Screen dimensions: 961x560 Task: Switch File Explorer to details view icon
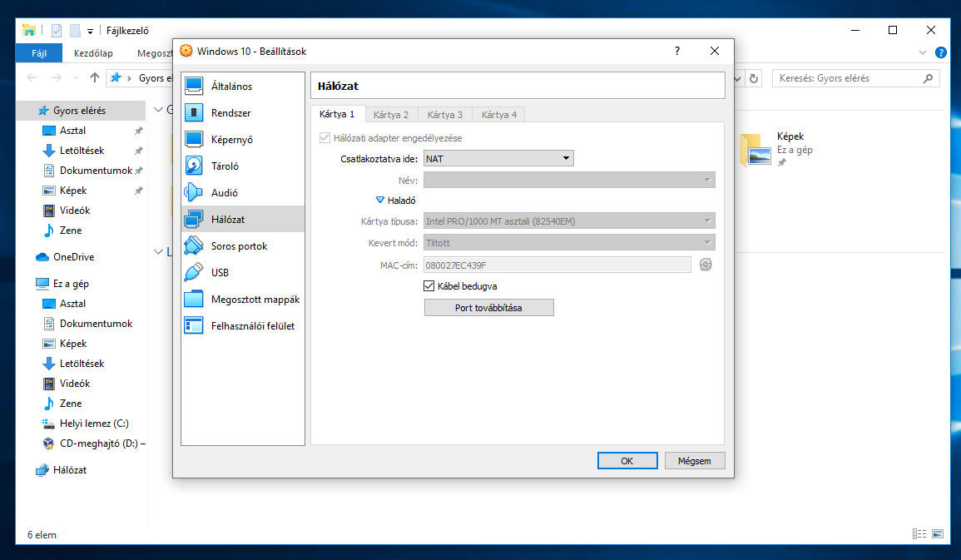(x=919, y=534)
